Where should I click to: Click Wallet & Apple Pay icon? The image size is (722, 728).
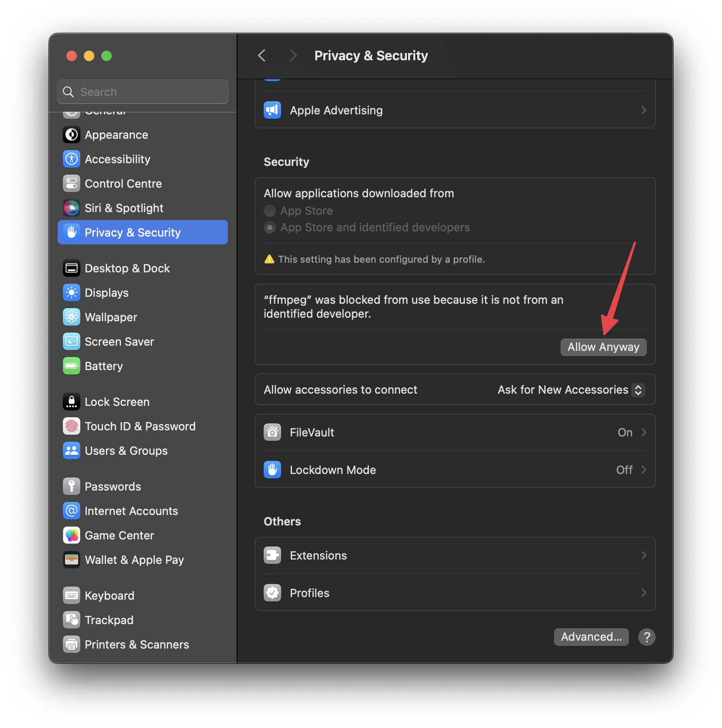tap(72, 560)
